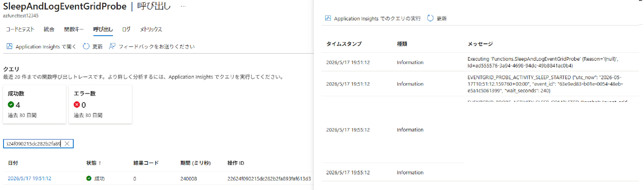Click the エラー数 card
The image size is (644, 190).
pos(100,104)
